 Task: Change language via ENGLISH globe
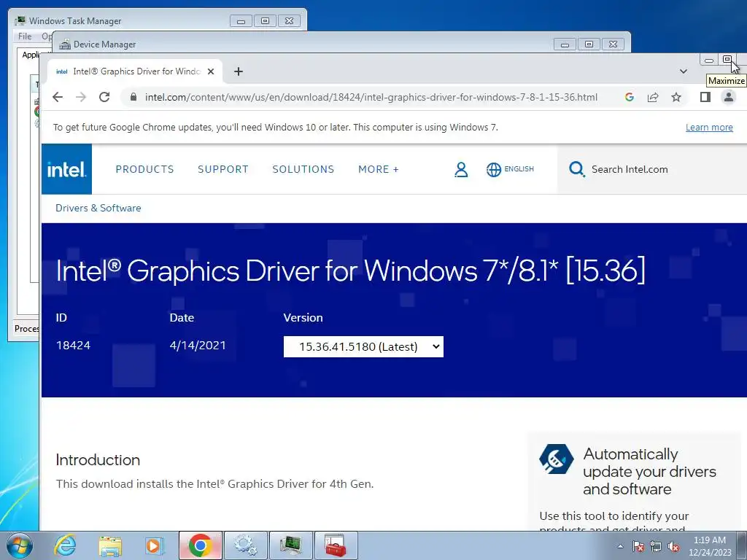pos(510,169)
